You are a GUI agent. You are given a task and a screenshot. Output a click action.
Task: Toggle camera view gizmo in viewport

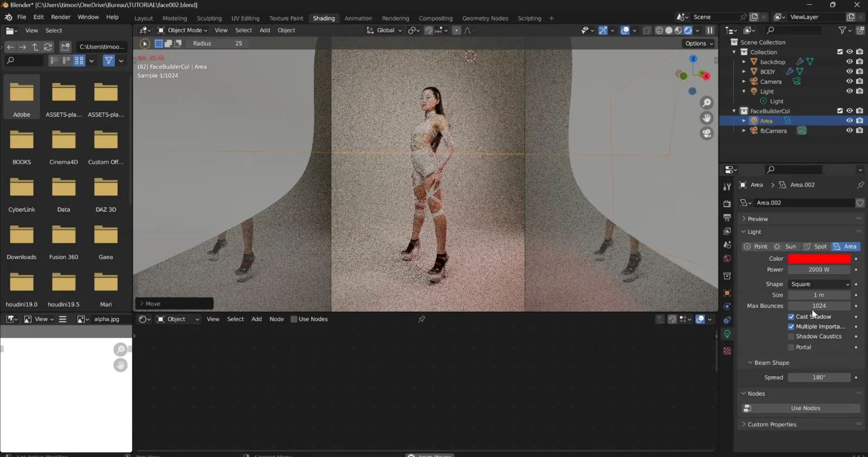coord(706,133)
